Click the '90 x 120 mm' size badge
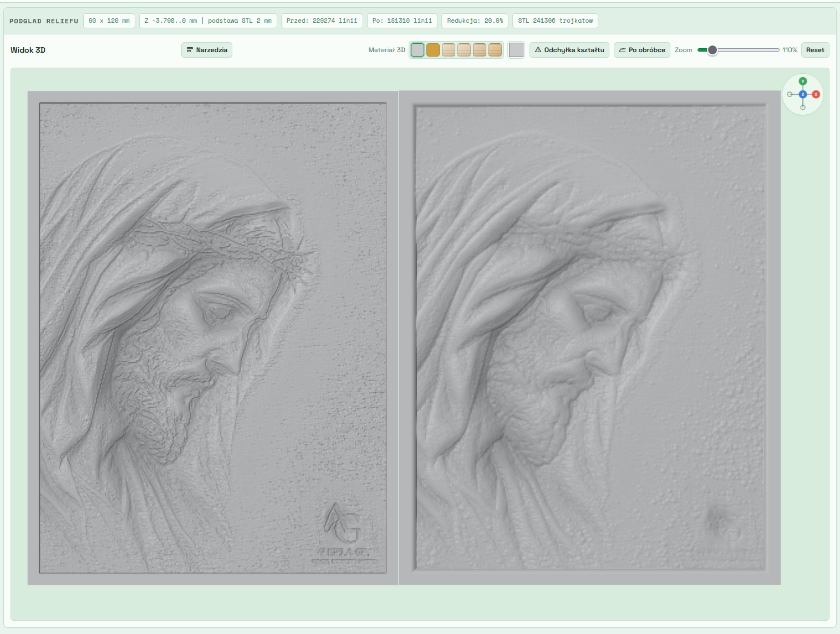Image resolution: width=840 pixels, height=634 pixels. (x=109, y=21)
